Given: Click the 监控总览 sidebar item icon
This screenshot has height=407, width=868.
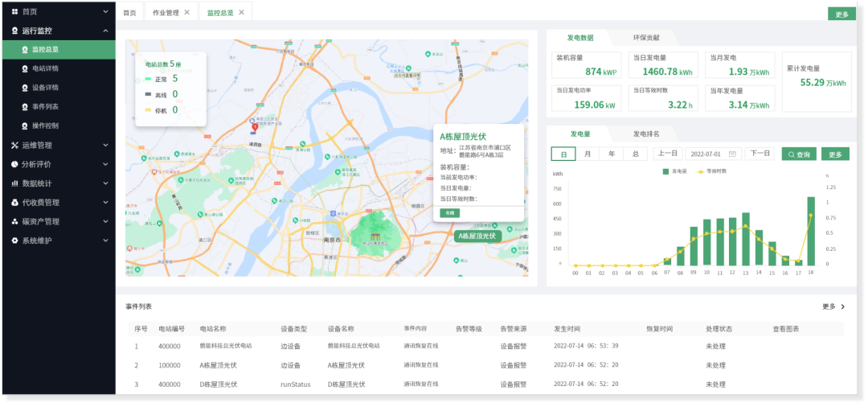Looking at the screenshot, I should pos(25,50).
